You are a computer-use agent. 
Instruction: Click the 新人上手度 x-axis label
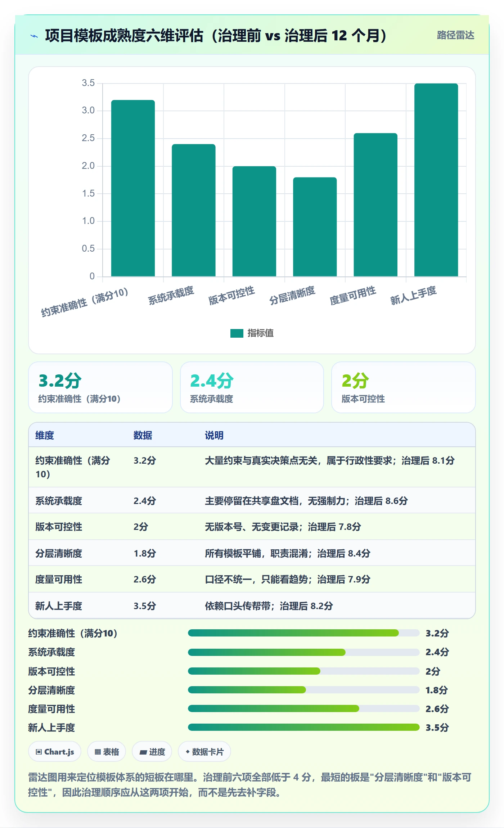pos(413,296)
